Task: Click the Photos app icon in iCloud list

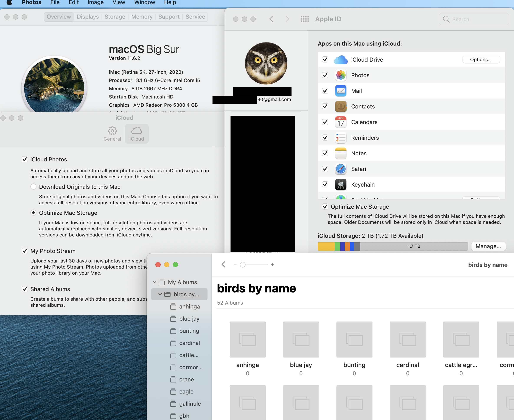Action: [340, 75]
